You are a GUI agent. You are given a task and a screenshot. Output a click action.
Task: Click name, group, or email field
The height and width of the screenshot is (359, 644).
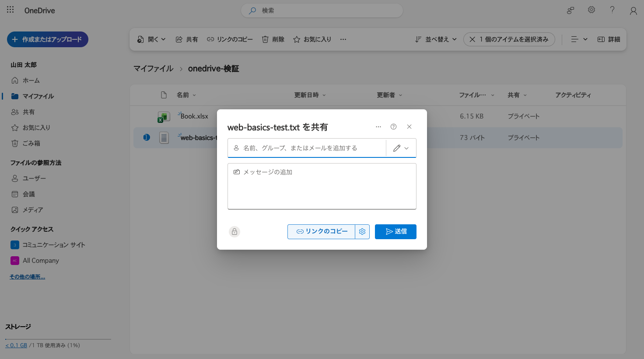307,148
